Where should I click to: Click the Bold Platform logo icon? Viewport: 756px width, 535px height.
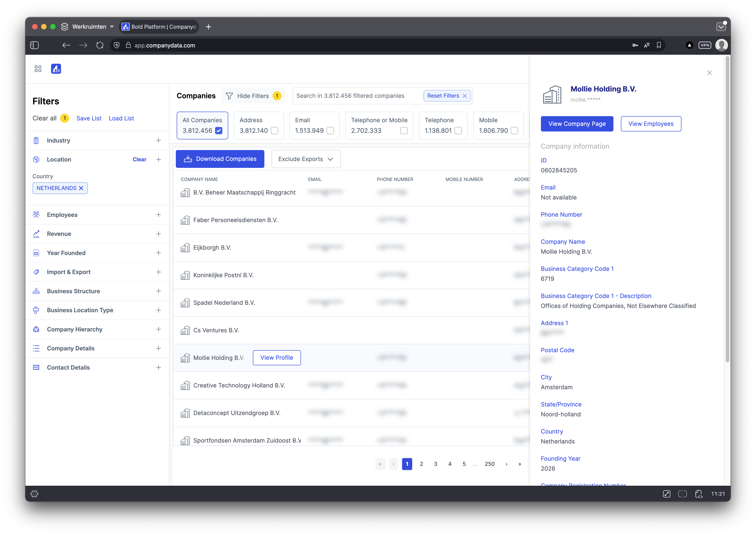click(x=56, y=68)
